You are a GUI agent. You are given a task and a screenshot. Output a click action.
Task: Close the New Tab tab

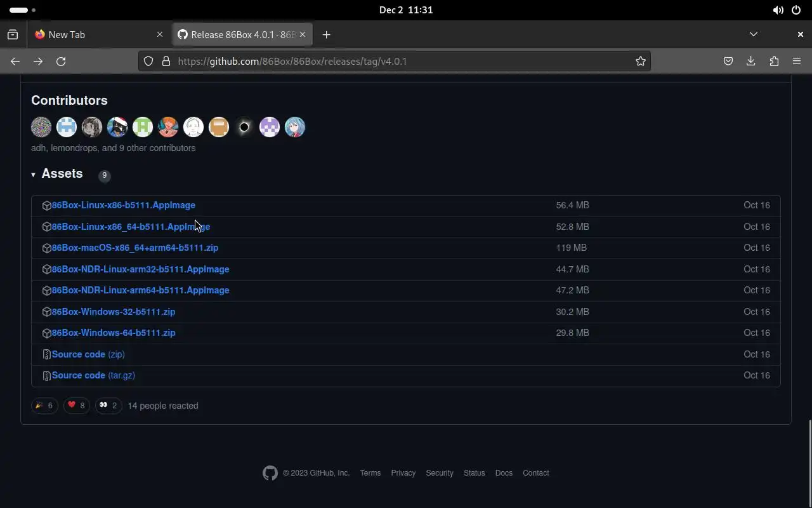160,34
